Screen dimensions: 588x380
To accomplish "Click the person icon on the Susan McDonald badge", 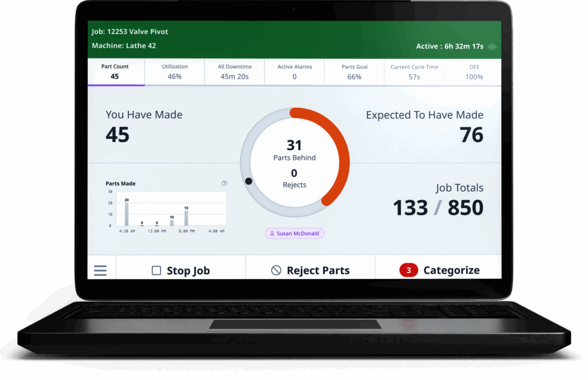I will 273,233.
